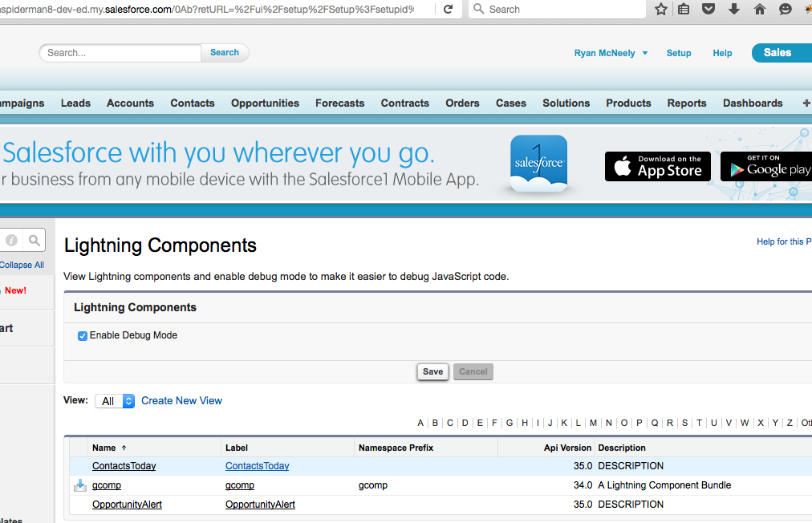The image size is (812, 523).
Task: Open the Dashboards tab
Action: (753, 103)
